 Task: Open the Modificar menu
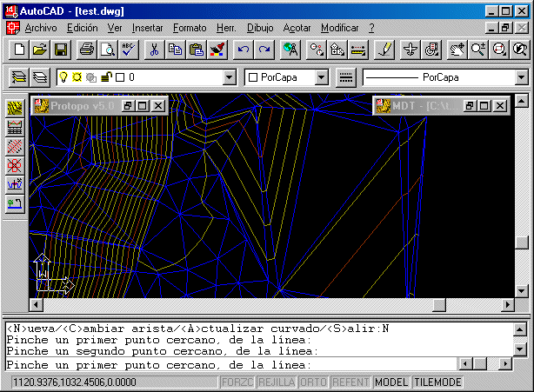339,28
